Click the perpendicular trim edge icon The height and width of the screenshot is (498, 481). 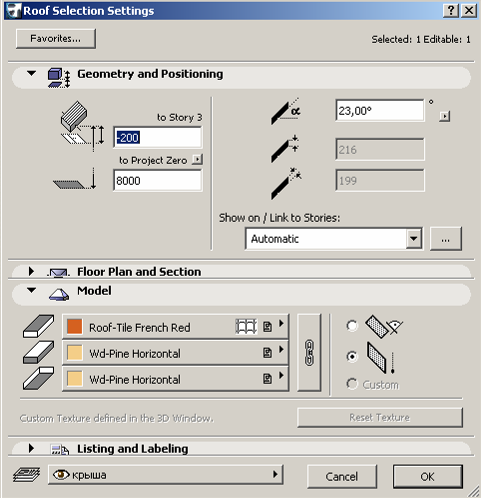point(383,326)
